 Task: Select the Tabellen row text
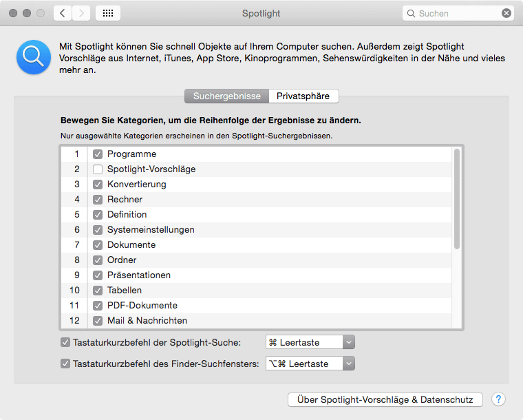[125, 291]
